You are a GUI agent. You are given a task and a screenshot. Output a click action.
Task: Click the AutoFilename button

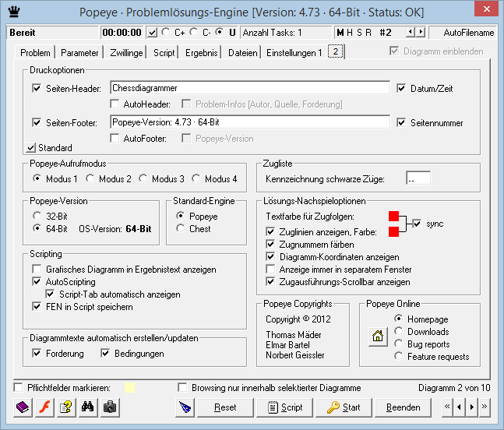[463, 33]
